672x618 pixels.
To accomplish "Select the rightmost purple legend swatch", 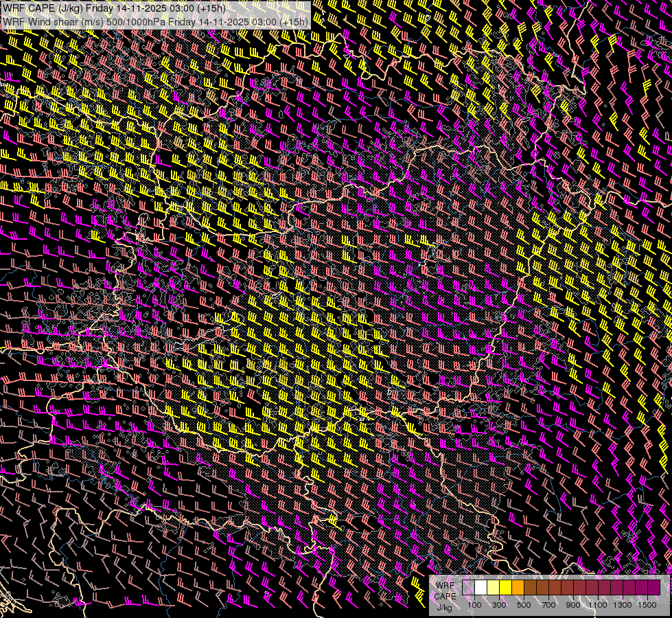I will click(x=653, y=588).
